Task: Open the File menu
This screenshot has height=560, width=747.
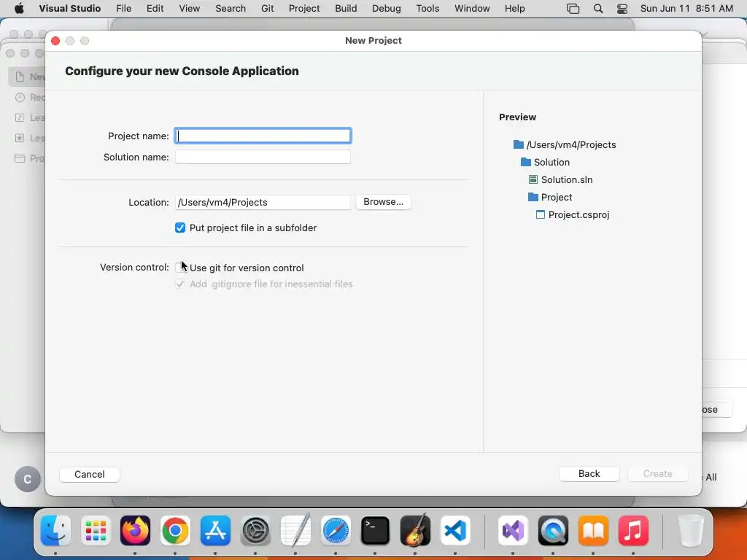Action: pos(123,9)
